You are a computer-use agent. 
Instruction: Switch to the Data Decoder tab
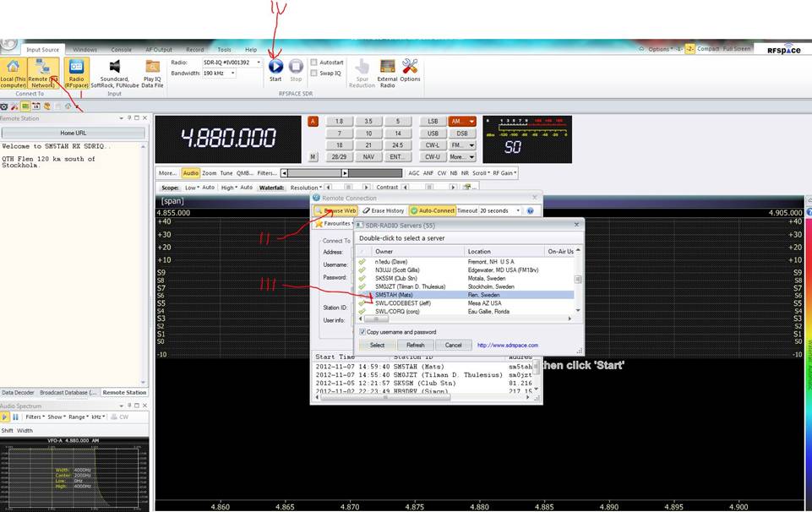(18, 392)
